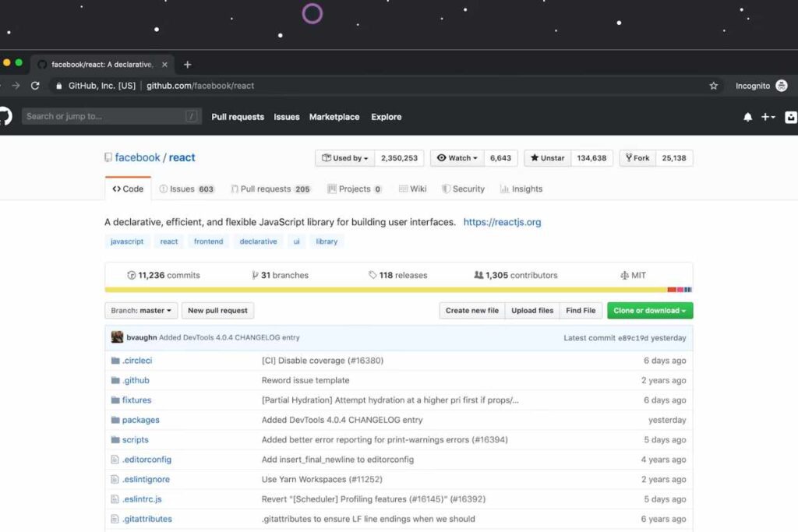This screenshot has height=532, width=798.
Task: Open the Used by dropdown
Action: tap(345, 158)
